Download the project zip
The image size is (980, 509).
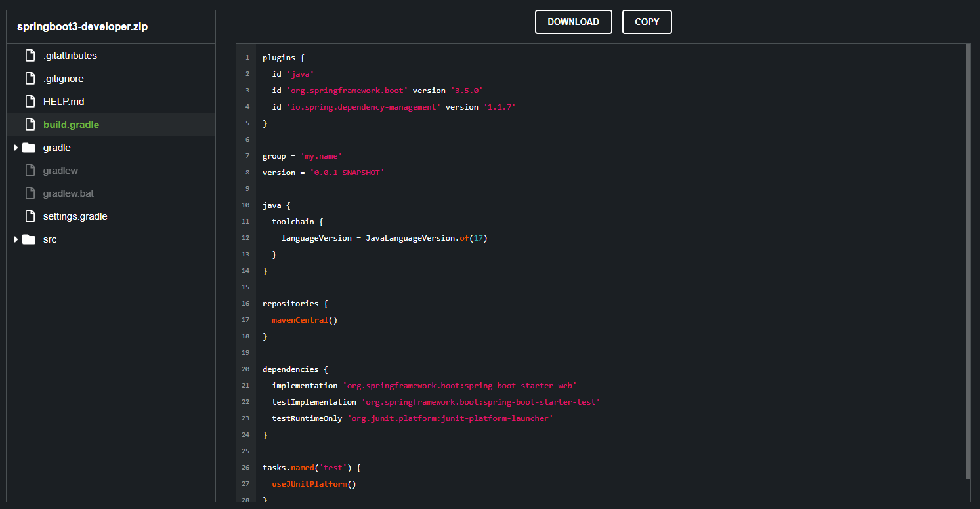tap(574, 22)
